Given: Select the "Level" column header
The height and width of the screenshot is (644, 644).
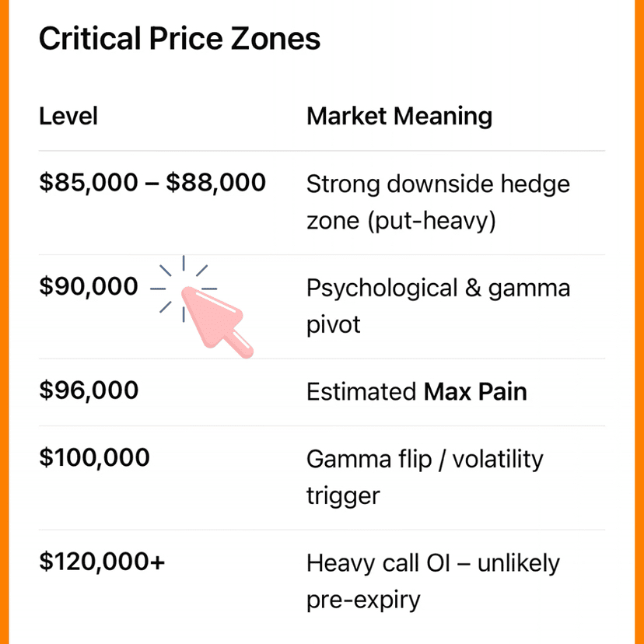Looking at the screenshot, I should click(x=68, y=117).
